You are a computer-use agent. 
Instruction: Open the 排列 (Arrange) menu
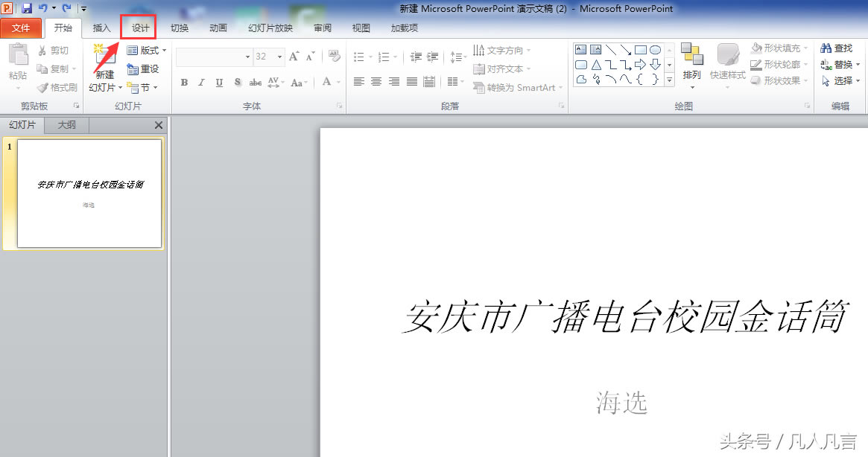tap(691, 65)
